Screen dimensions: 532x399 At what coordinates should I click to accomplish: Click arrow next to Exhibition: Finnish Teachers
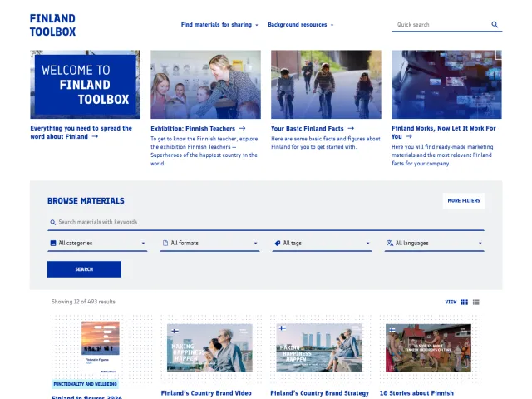point(242,128)
